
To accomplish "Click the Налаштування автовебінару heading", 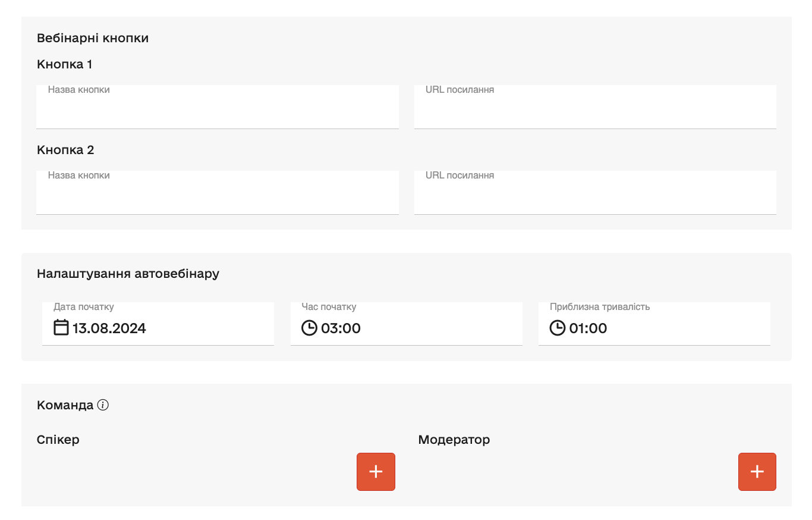I will coord(128,274).
